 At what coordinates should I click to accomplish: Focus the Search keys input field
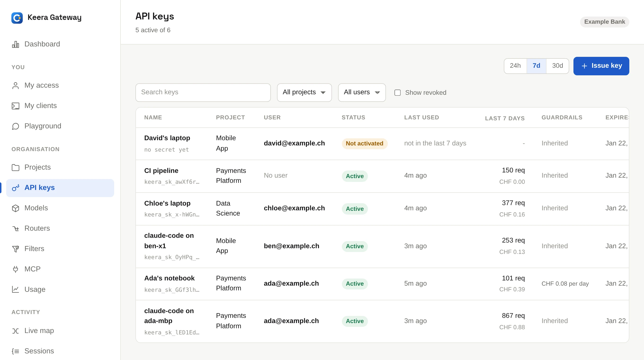point(203,92)
